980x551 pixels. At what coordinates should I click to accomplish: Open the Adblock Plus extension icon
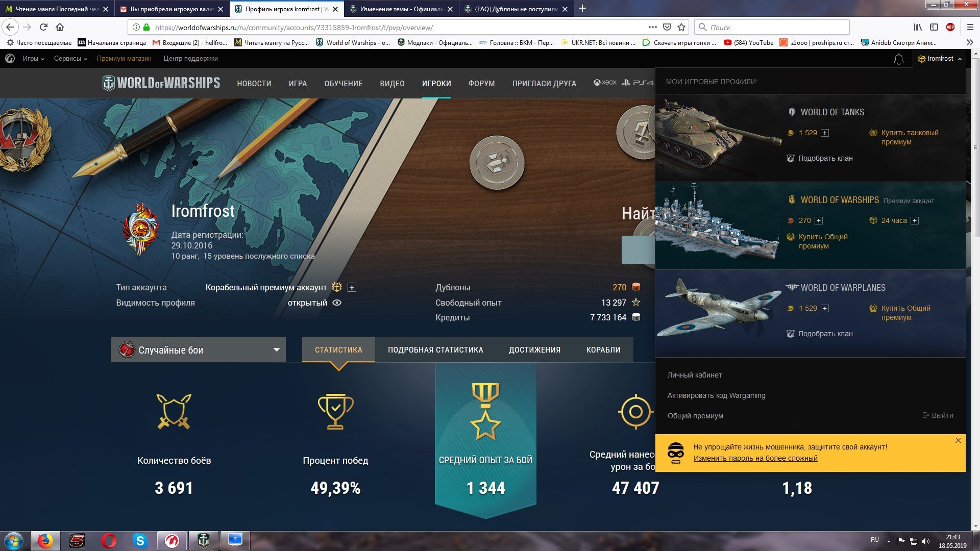pyautogui.click(x=950, y=27)
